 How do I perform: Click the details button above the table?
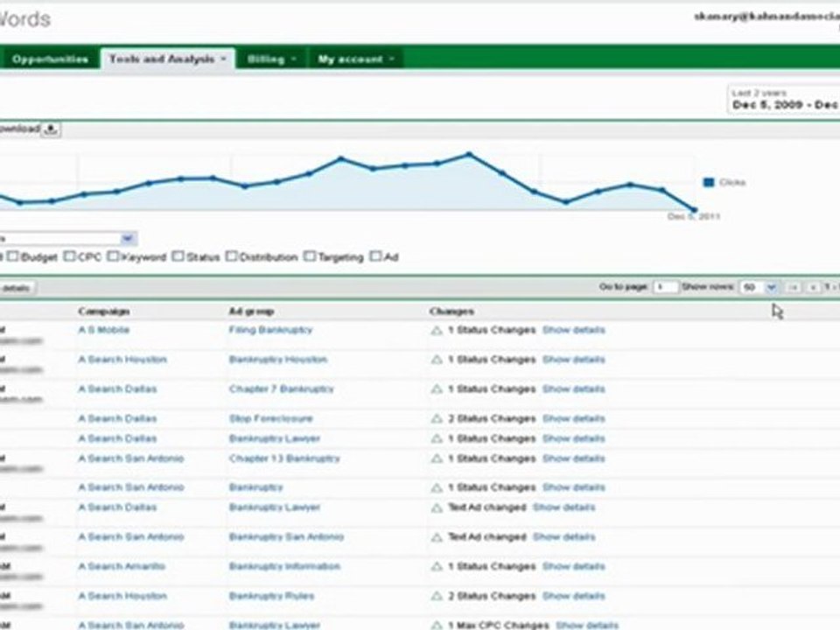(x=16, y=288)
